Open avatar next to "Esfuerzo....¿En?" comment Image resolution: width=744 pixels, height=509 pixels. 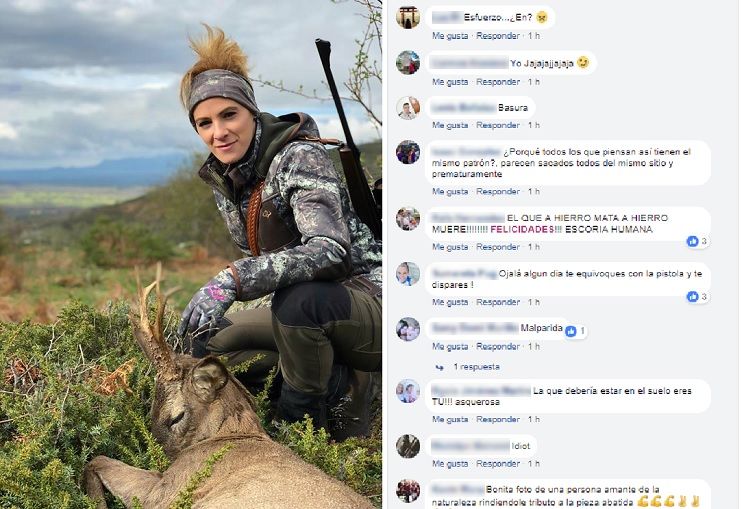[408, 17]
